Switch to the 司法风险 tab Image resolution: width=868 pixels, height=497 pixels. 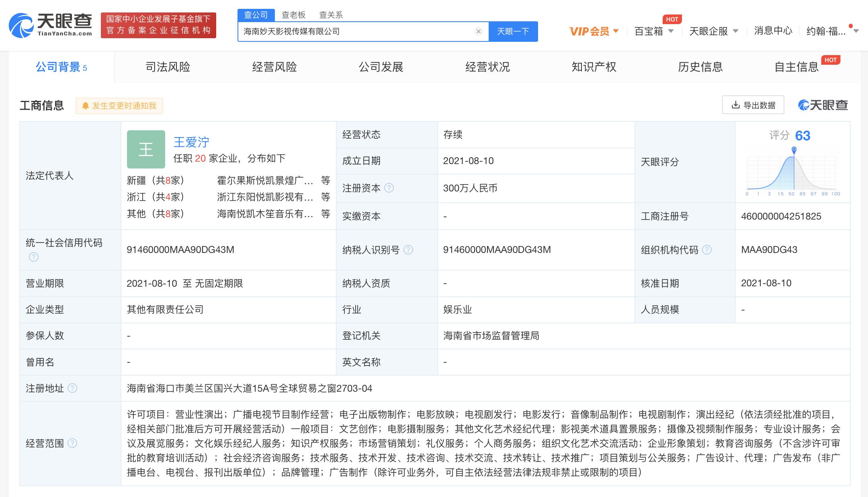click(168, 67)
